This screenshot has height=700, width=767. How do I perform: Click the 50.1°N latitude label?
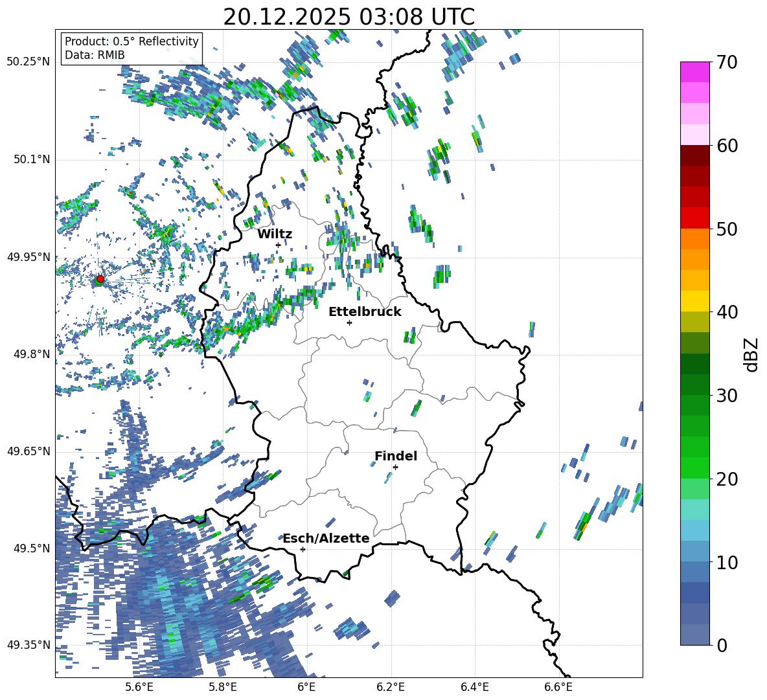point(32,159)
